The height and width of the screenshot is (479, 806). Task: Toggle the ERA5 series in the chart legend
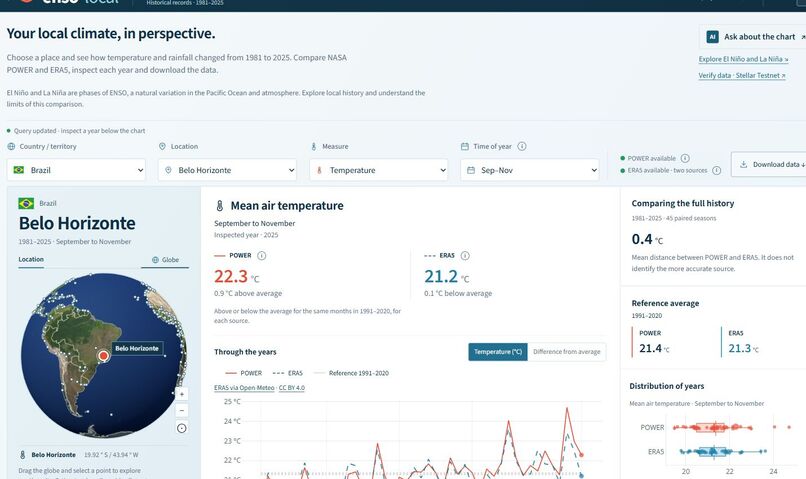coord(288,373)
